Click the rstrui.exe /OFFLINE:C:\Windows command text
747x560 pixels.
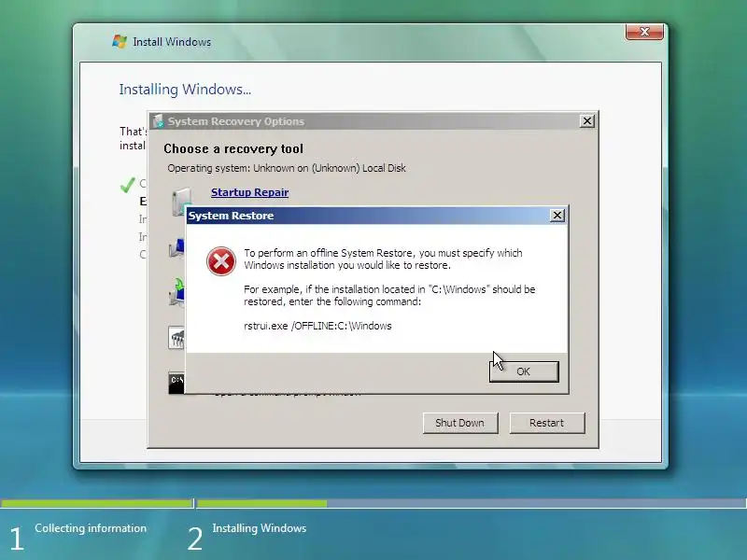point(317,326)
